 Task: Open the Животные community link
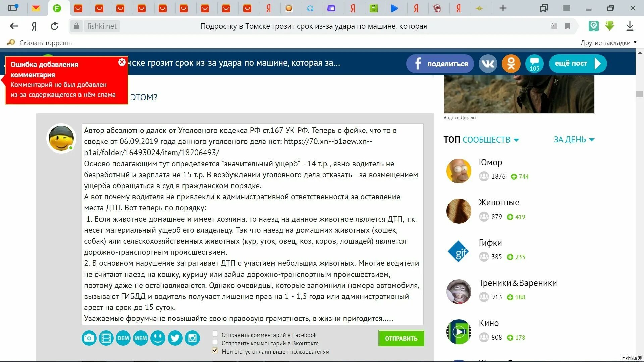(x=499, y=202)
